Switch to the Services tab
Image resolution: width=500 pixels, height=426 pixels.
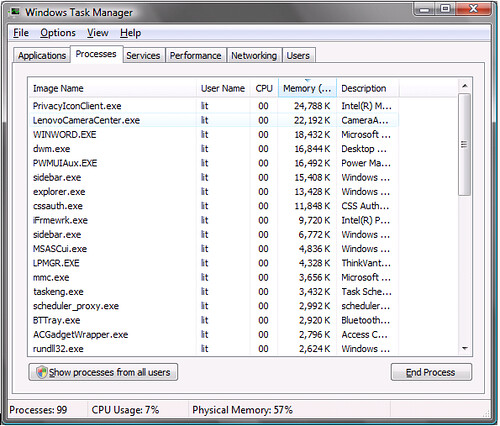[x=143, y=55]
